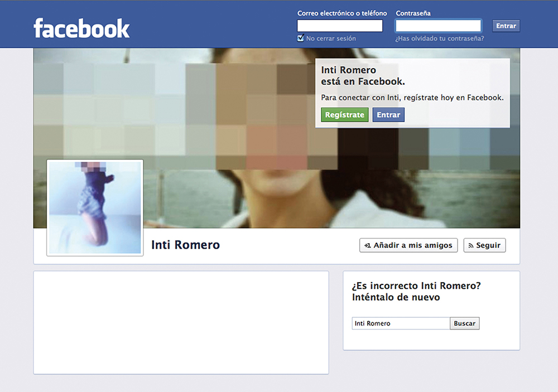Open Inti Romero's profile picture

pos(95,208)
